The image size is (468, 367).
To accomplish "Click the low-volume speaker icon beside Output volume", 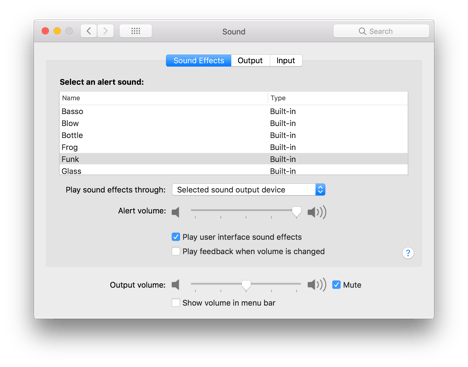I will (x=176, y=285).
